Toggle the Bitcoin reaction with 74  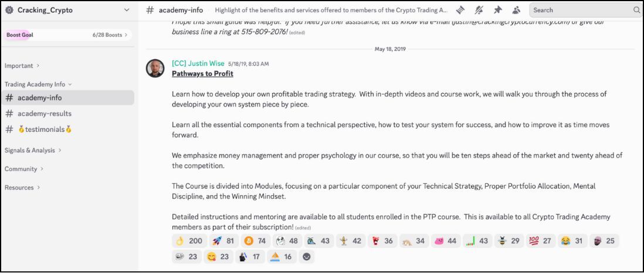255,241
